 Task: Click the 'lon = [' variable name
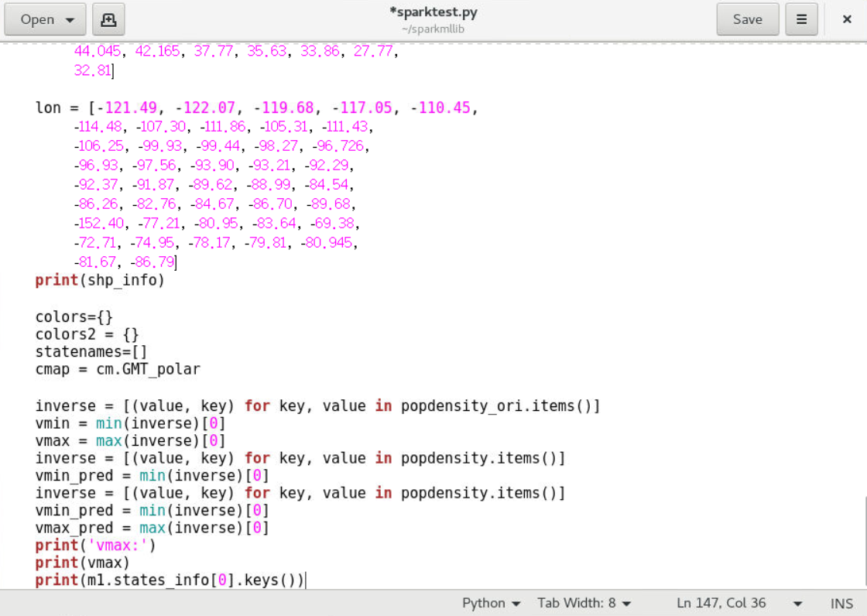tap(48, 108)
